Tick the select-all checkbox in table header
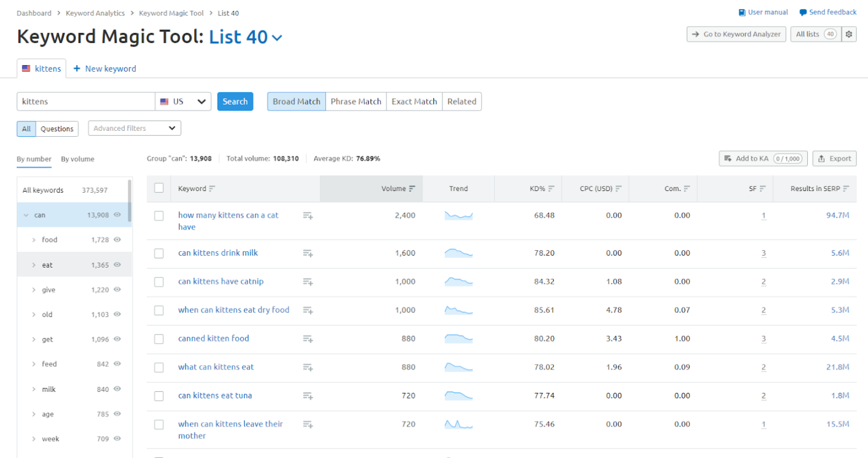Image resolution: width=868 pixels, height=458 pixels. (159, 188)
